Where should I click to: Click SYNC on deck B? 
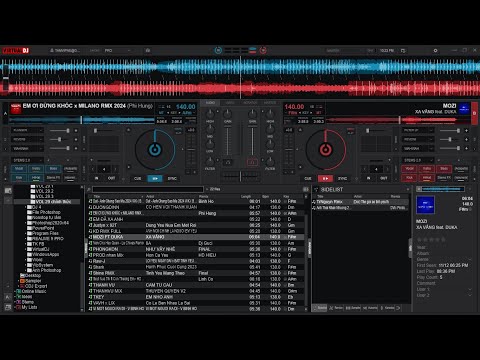click(x=342, y=178)
